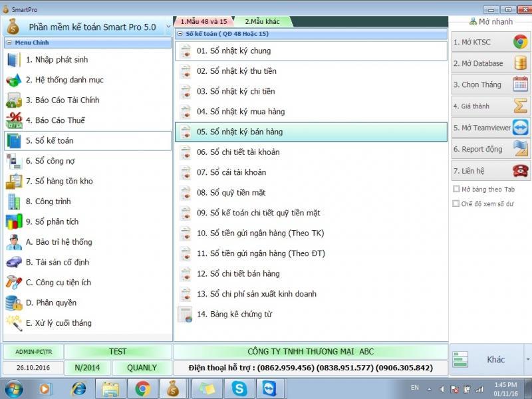Click the Report động icon
Screen dimensions: 532x399
(520, 149)
